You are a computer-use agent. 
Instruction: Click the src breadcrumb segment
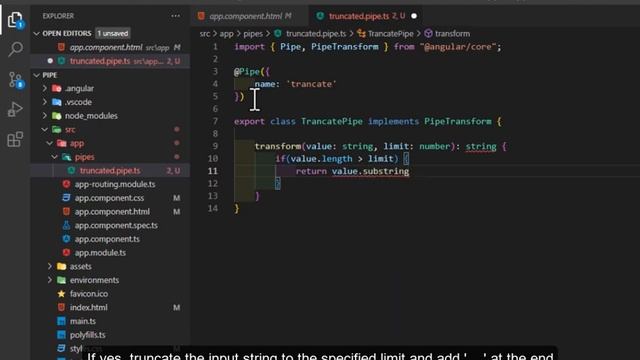click(204, 33)
